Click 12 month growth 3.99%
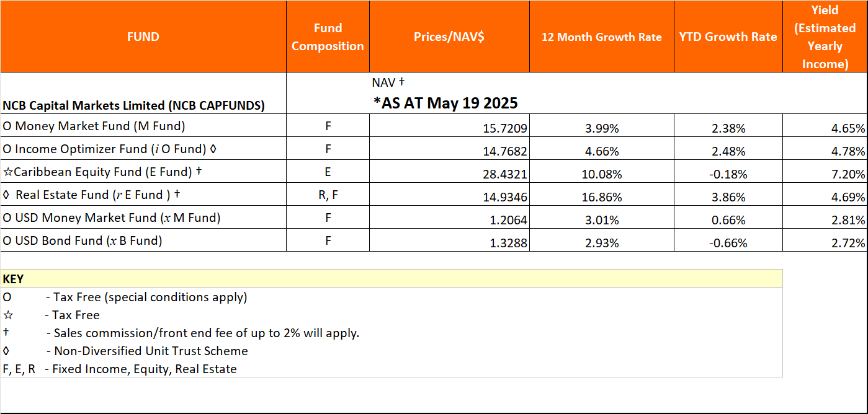 click(x=601, y=129)
